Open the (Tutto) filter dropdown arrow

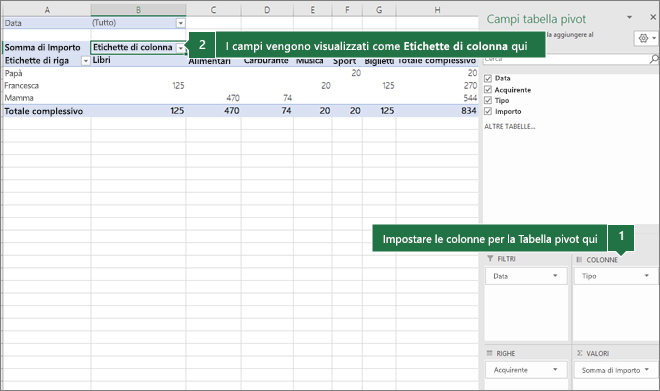coord(181,23)
